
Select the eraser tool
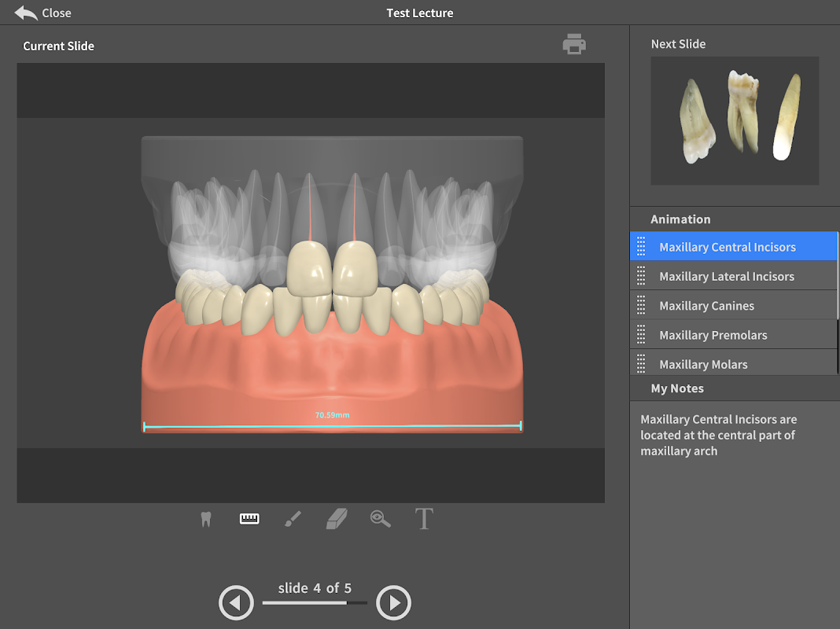[x=337, y=519]
